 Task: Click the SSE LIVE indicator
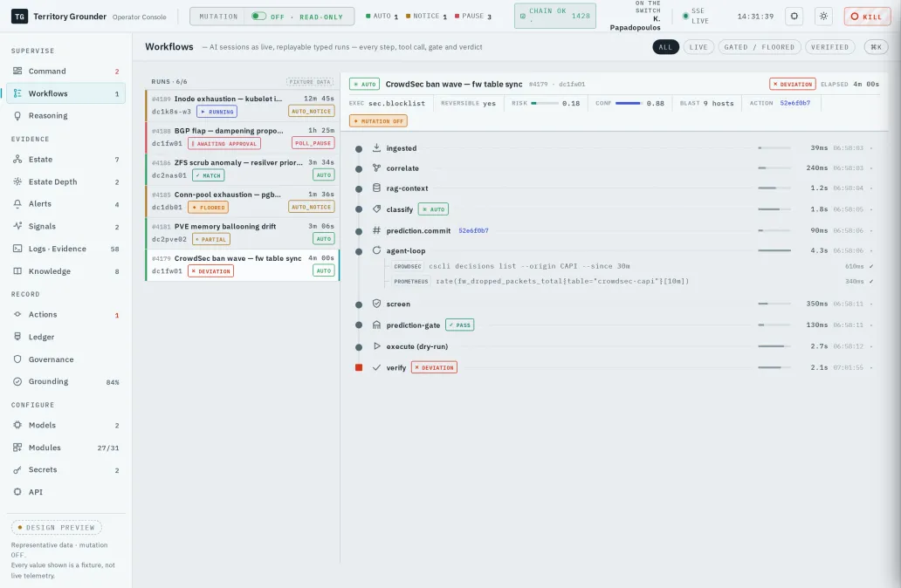(x=696, y=16)
